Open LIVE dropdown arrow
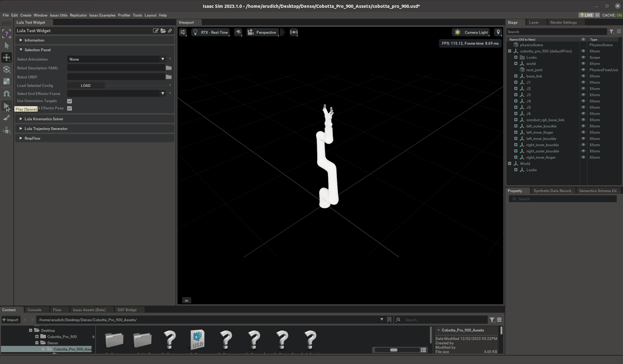This screenshot has width=623, height=364. 597,15
